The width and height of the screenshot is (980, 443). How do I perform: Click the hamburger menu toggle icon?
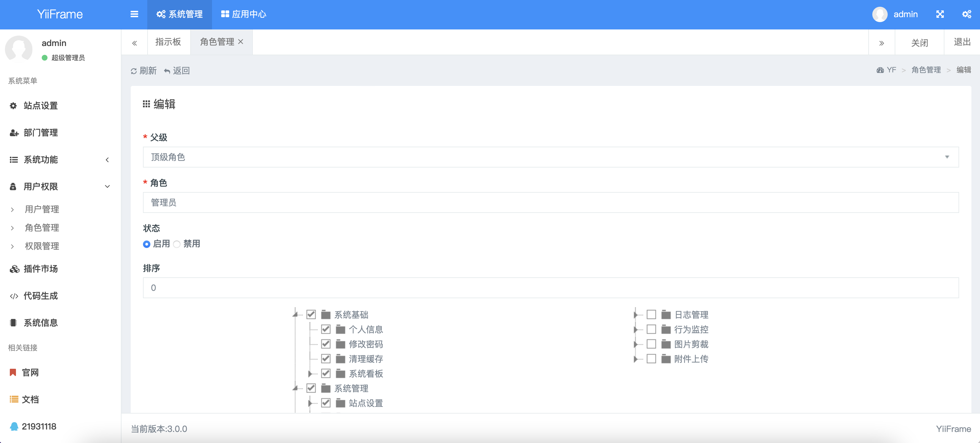tap(134, 14)
